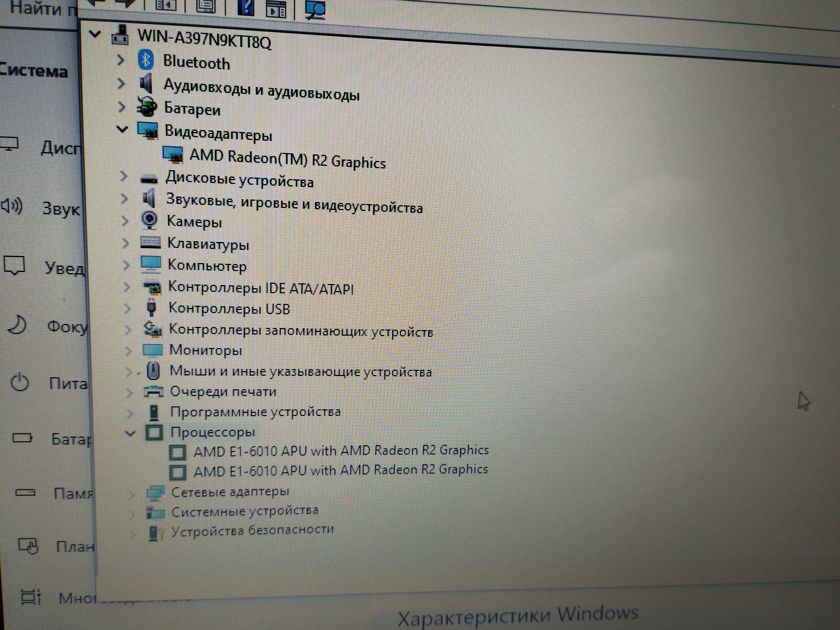840x630 pixels.
Task: Expand Звуковые, игровые и видеоустройства node
Action: [x=124, y=199]
